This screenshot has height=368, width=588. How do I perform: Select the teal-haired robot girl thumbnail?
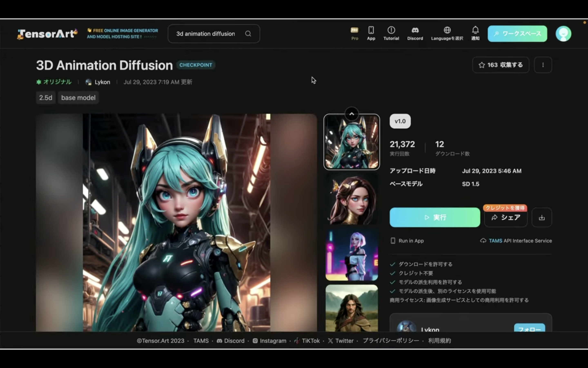(x=352, y=142)
